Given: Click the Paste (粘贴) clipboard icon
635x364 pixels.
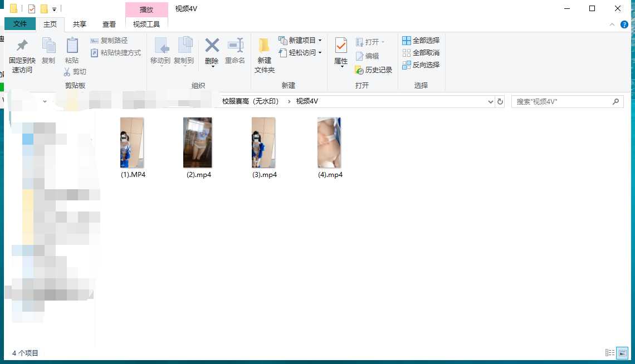Looking at the screenshot, I should (x=72, y=45).
